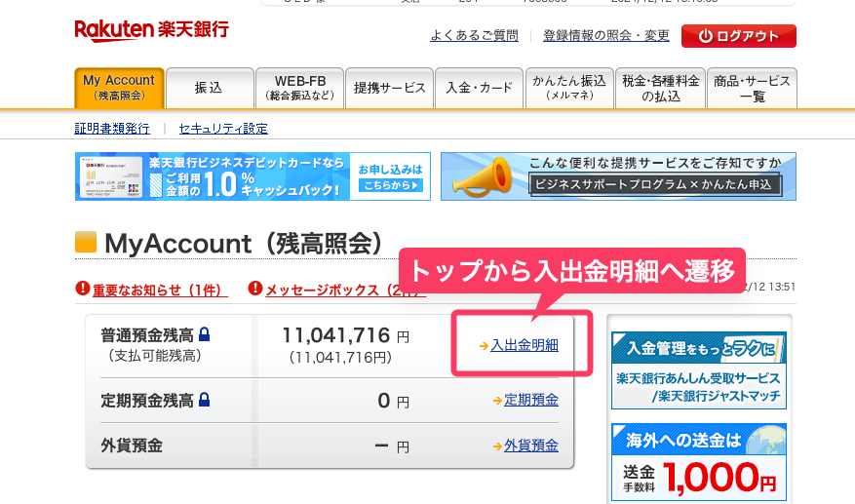
Task: Open the セキュリティ設定 link
Action: tap(223, 129)
